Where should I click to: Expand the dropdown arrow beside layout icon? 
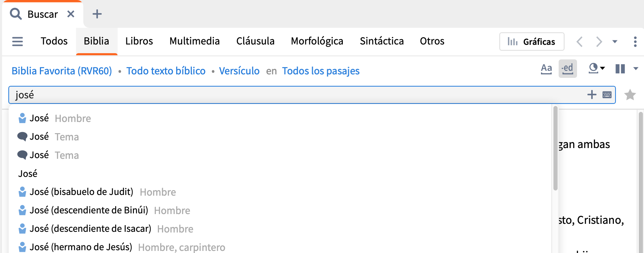coord(636,69)
